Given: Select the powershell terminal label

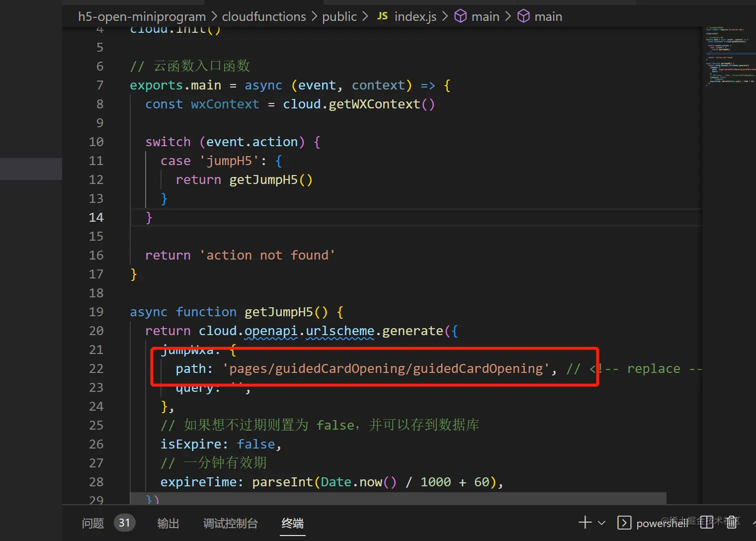Looking at the screenshot, I should 662,523.
